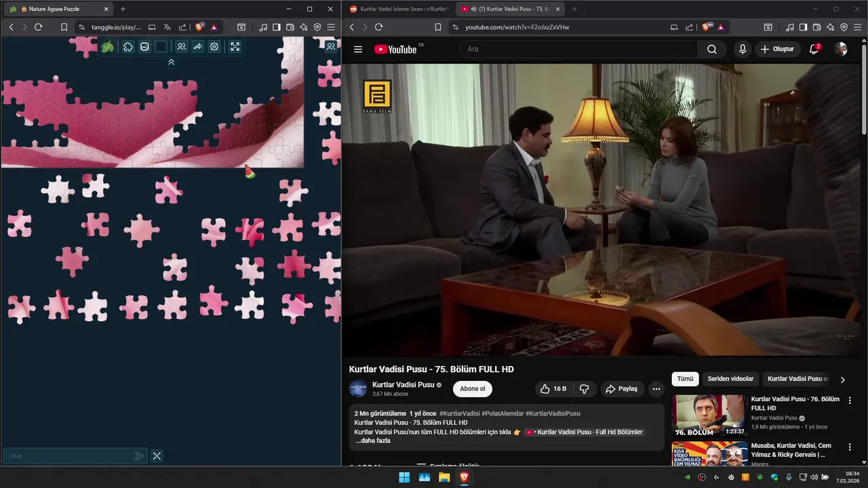Translate the Tanggle page

click(167, 27)
